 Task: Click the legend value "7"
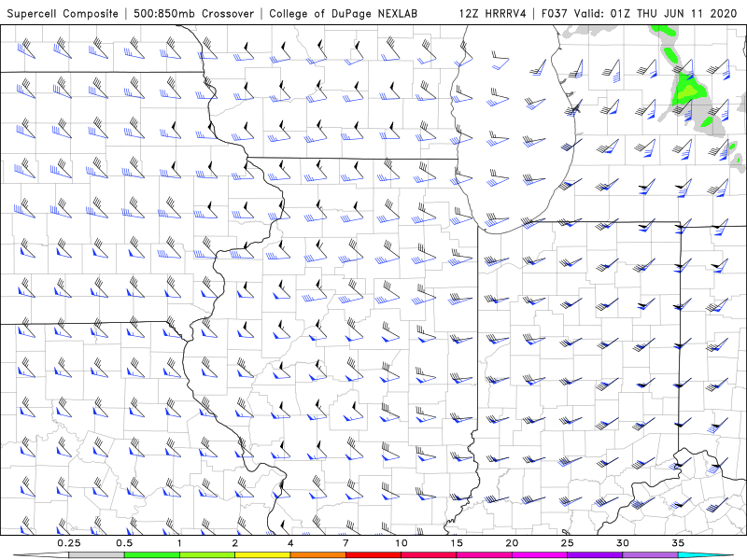point(345,543)
